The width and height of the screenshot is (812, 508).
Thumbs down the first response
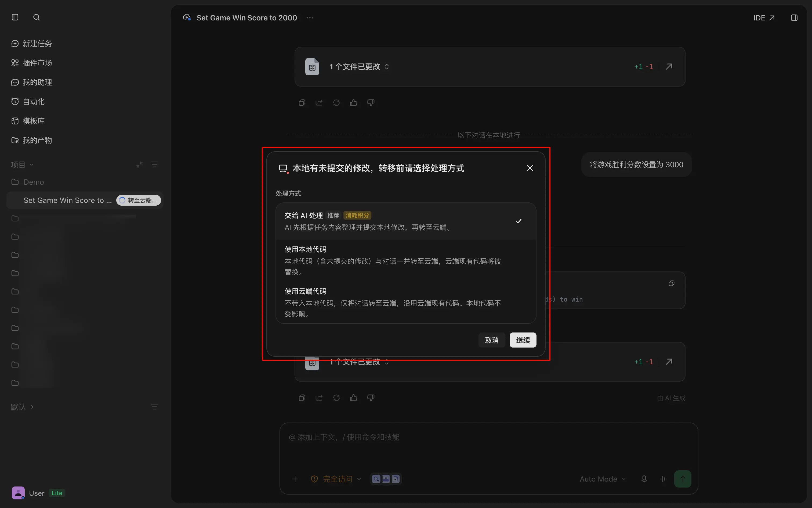pos(371,103)
